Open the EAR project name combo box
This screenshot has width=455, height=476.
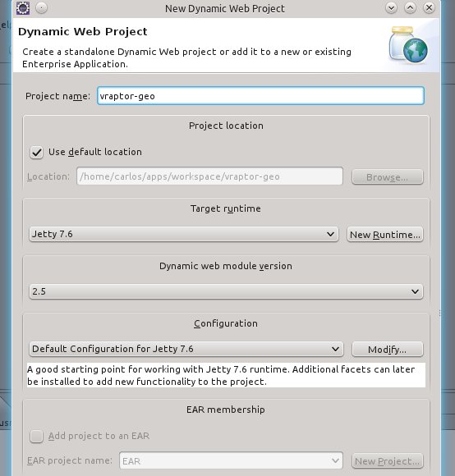pyautogui.click(x=231, y=461)
